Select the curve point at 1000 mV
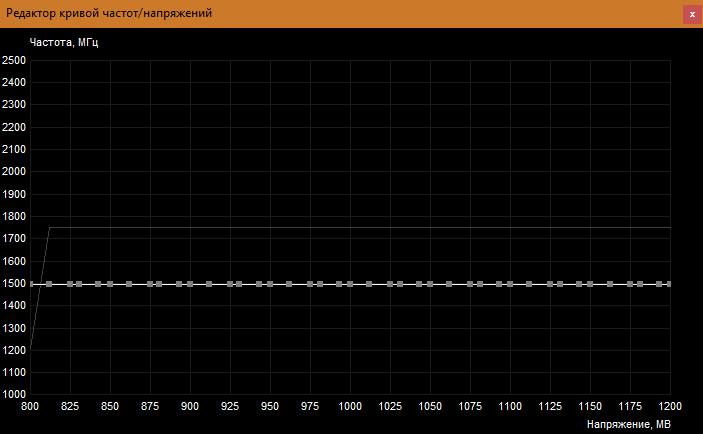 (350, 284)
